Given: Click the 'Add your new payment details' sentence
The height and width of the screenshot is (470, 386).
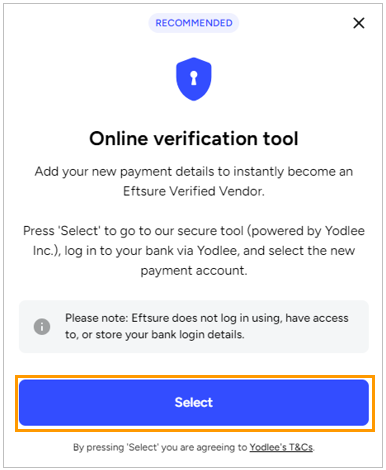Looking at the screenshot, I should (194, 172).
